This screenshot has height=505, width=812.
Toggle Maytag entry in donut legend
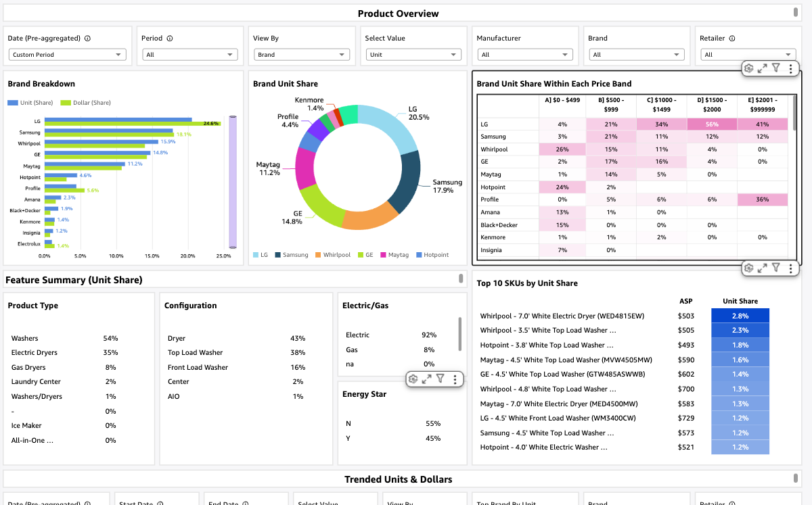pos(394,255)
